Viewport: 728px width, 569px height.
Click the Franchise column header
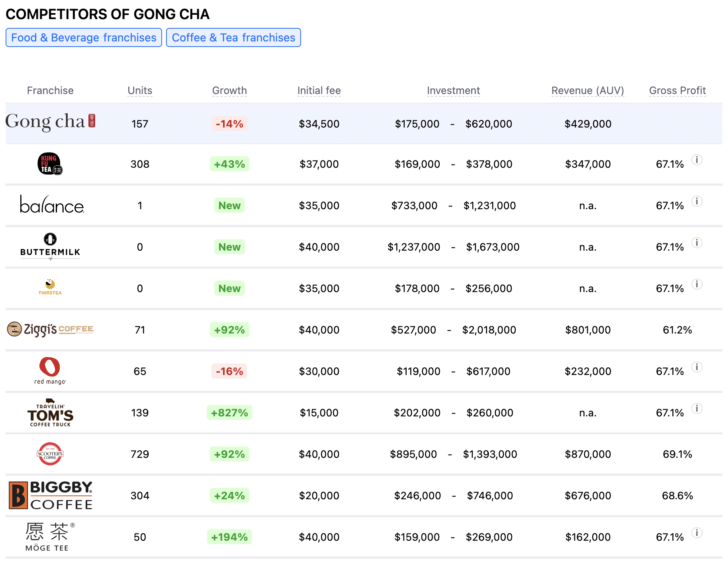pos(50,90)
